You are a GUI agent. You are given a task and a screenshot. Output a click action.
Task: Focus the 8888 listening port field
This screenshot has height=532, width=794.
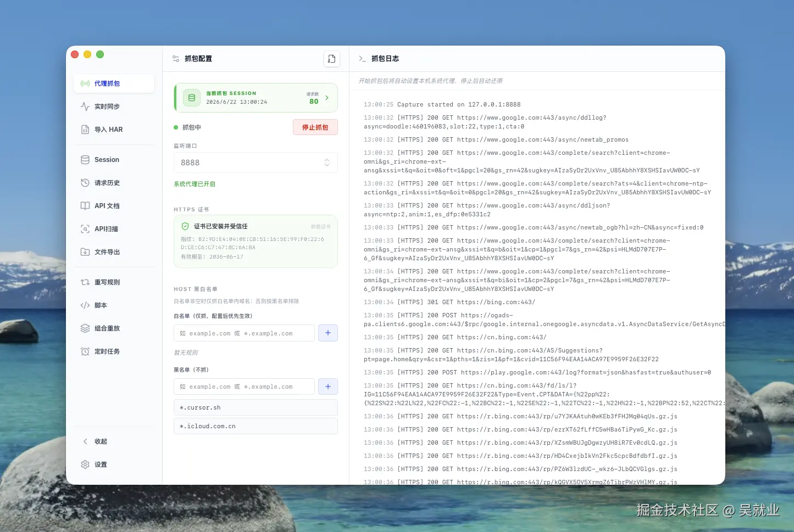(256, 163)
